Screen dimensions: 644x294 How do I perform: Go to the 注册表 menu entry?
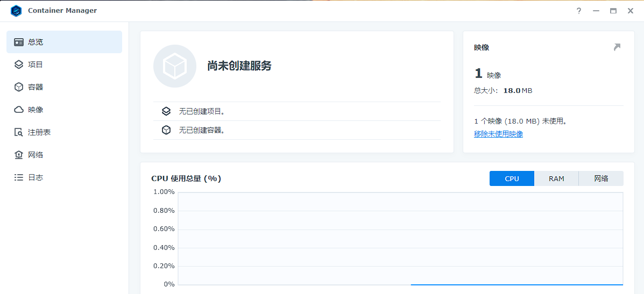[x=39, y=132]
